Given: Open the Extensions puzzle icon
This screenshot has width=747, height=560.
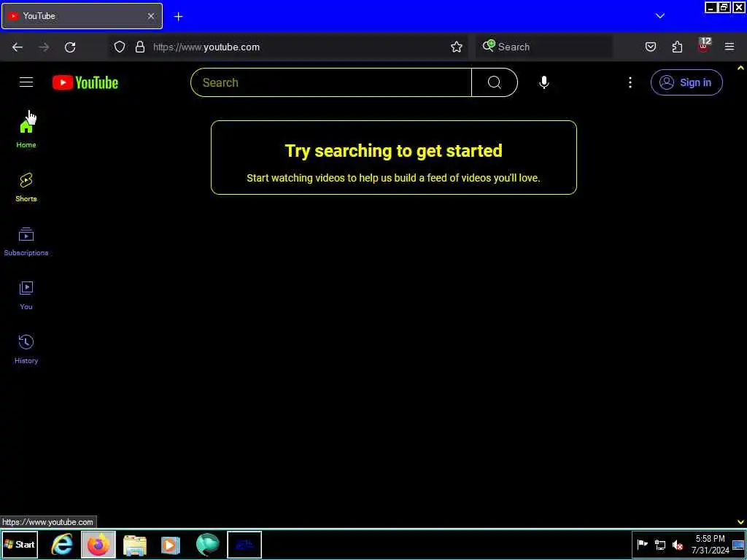Looking at the screenshot, I should click(x=677, y=47).
